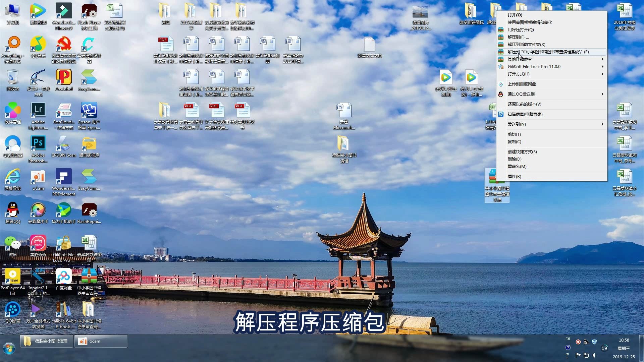Open the Windows Start button
Screen dimensions: 644x362
[x=9, y=349]
